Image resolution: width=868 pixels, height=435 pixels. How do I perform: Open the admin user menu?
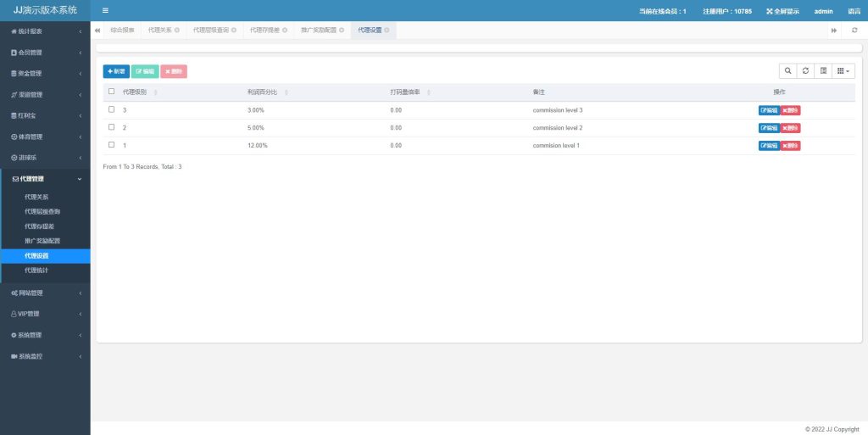[x=823, y=11]
